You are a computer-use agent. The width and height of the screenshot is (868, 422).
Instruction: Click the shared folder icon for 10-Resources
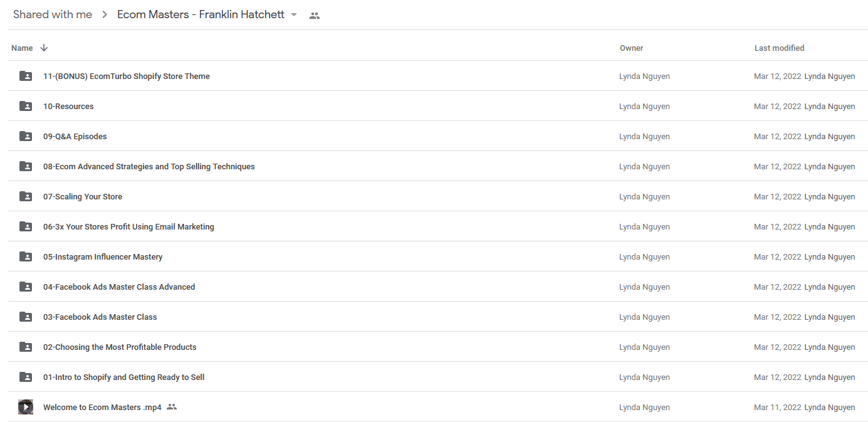click(x=26, y=106)
